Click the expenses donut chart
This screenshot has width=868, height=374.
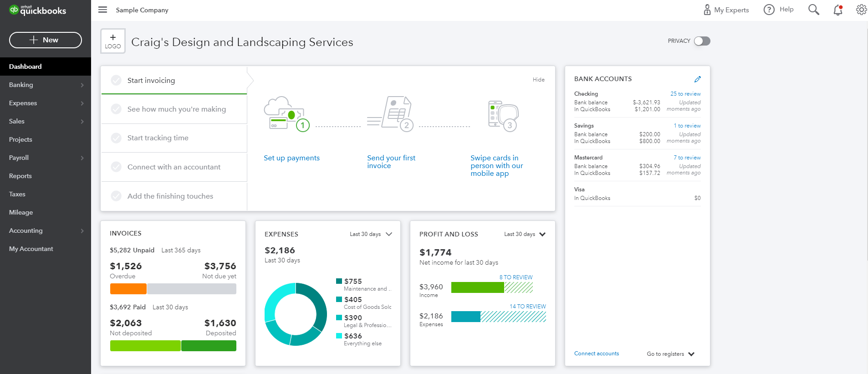pos(296,314)
